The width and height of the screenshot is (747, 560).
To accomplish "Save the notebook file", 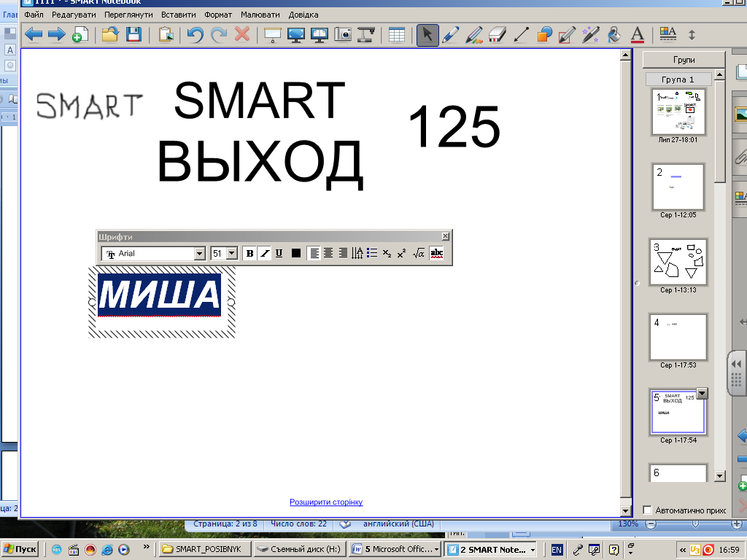I will 133,34.
